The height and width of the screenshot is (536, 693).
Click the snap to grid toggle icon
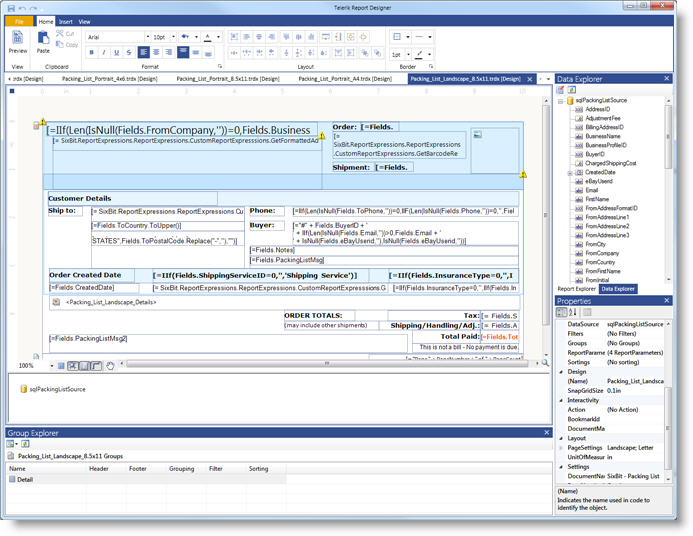[73, 366]
